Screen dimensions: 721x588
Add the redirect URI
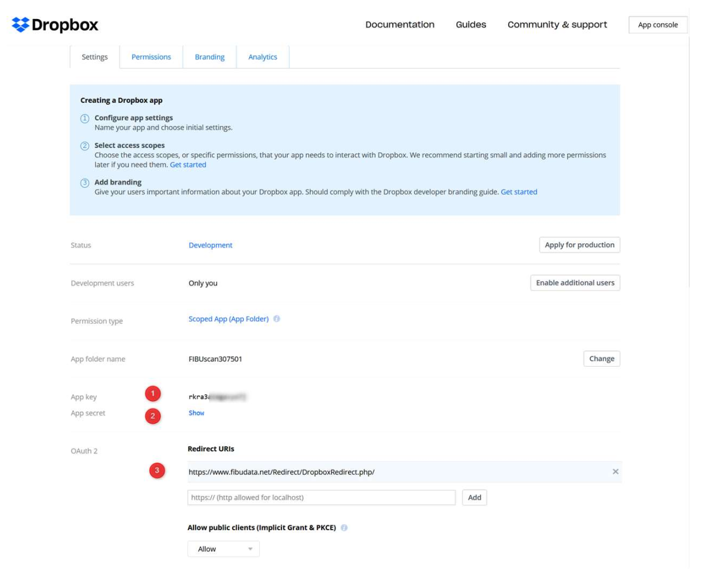[x=475, y=498]
